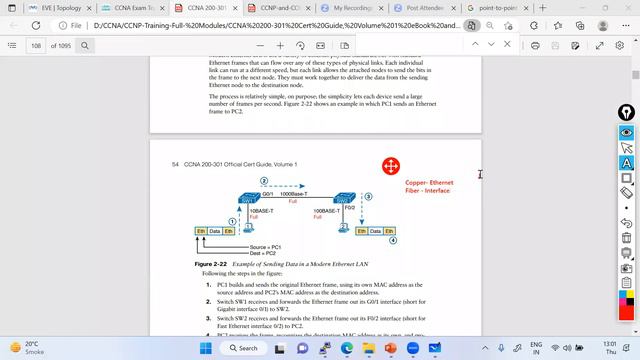The width and height of the screenshot is (640, 360).
Task: Enter PDF full screen mode
Action: 599,46
